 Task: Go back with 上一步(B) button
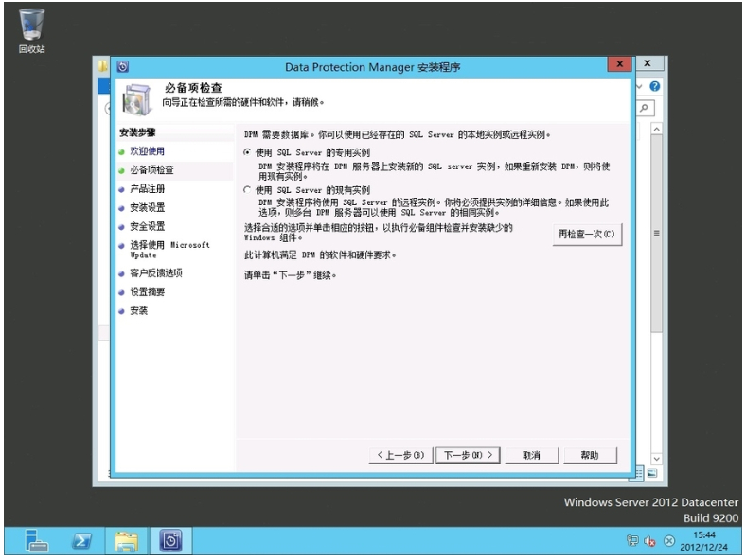coord(400,455)
